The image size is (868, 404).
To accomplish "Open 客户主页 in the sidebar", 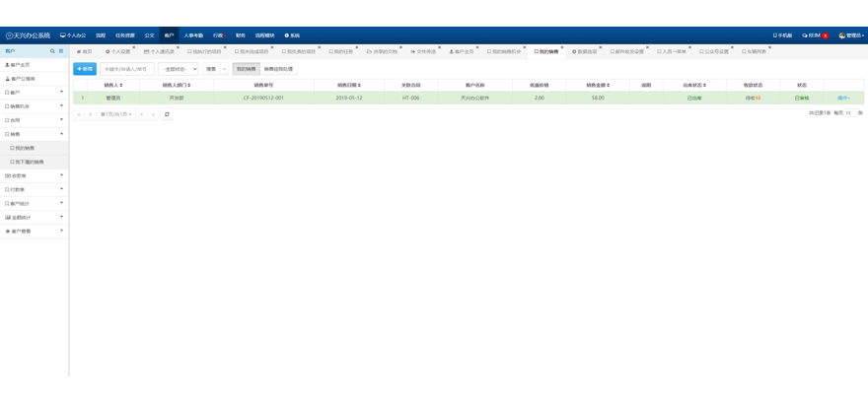I will 35,65.
